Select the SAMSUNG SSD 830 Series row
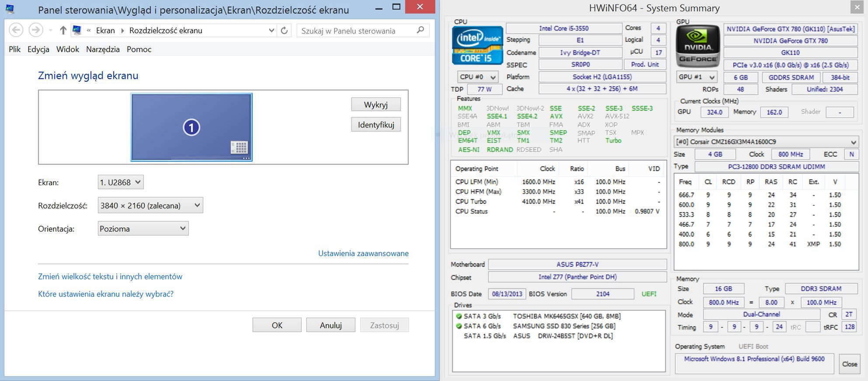 (559, 326)
